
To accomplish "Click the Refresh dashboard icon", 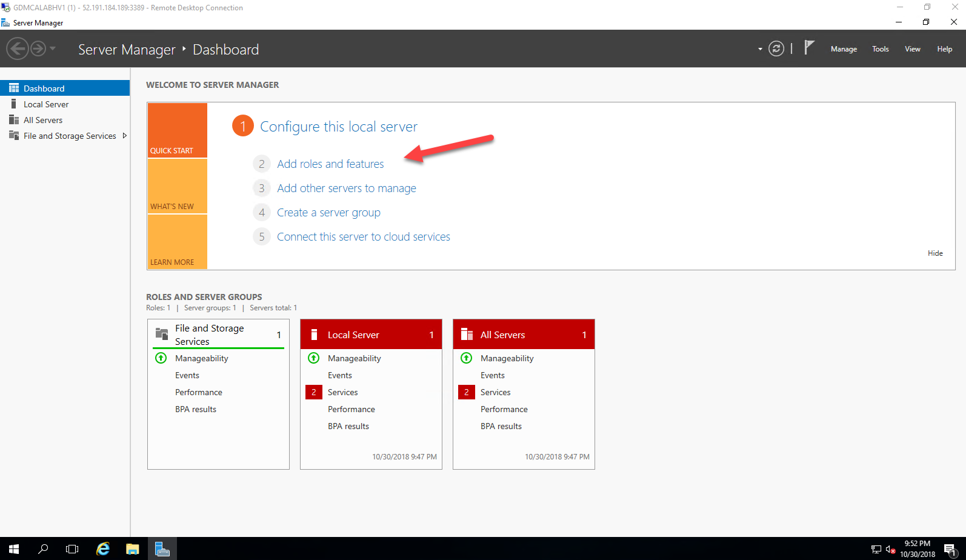I will pos(776,48).
